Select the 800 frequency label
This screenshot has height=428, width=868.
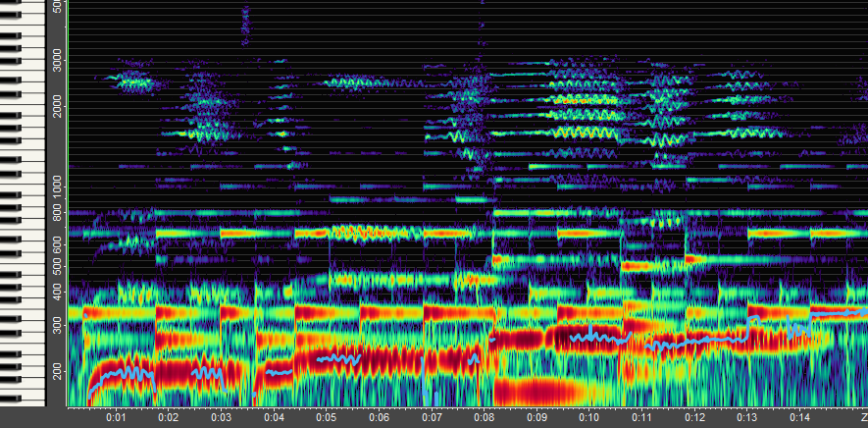point(57,212)
